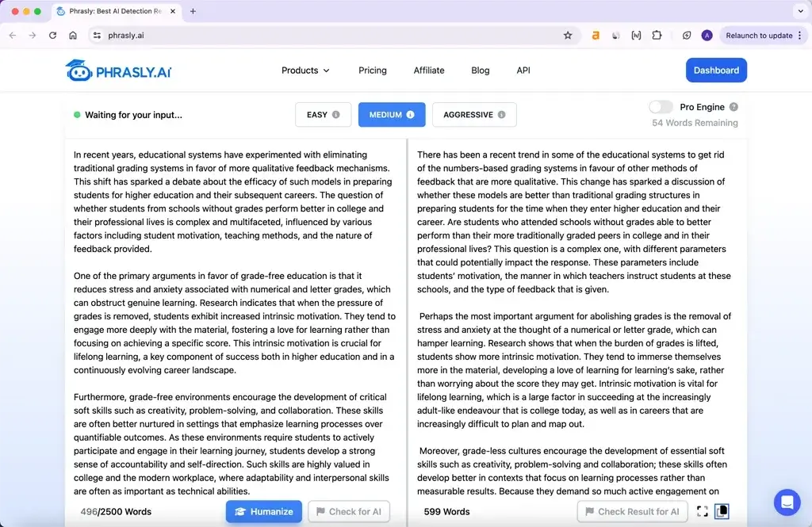Screen dimensions: 812x527
Task: Close the Phrasly browser tab
Action: 173,11
